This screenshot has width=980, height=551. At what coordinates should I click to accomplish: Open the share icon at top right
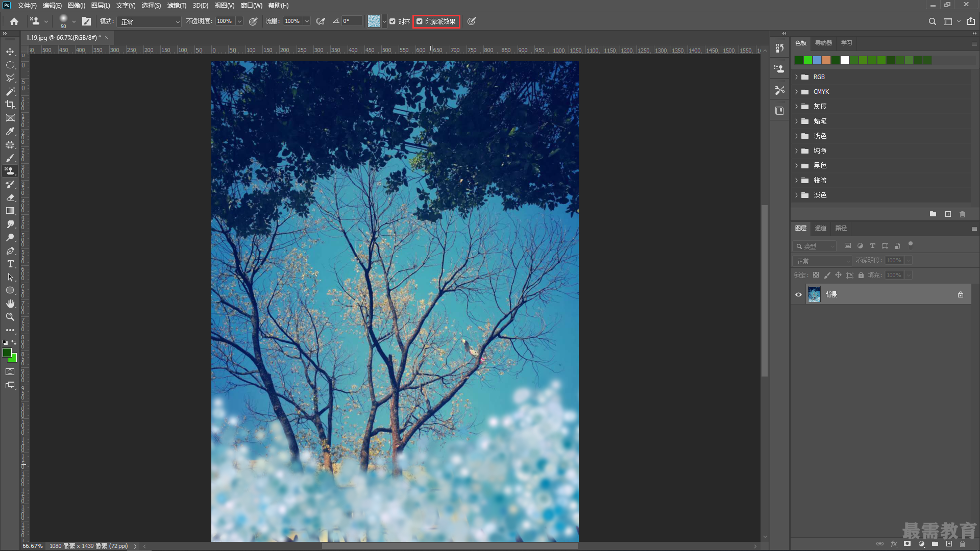pyautogui.click(x=971, y=21)
